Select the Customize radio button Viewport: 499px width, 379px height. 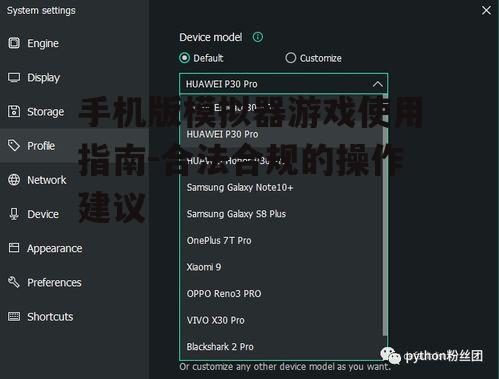290,58
